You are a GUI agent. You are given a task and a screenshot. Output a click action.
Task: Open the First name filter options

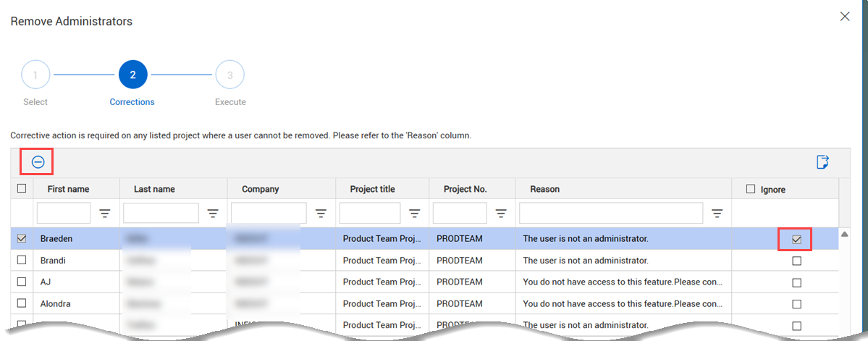pos(105,214)
